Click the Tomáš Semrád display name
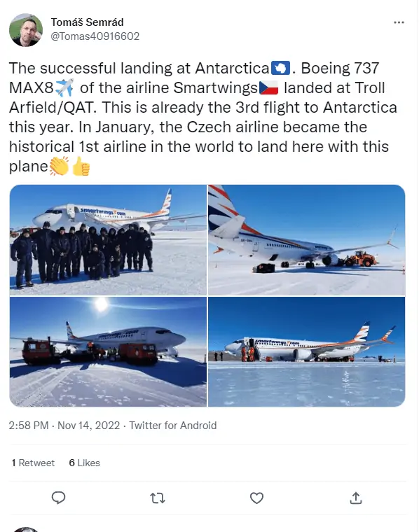Viewport: 419px width, 532px height. tap(88, 22)
